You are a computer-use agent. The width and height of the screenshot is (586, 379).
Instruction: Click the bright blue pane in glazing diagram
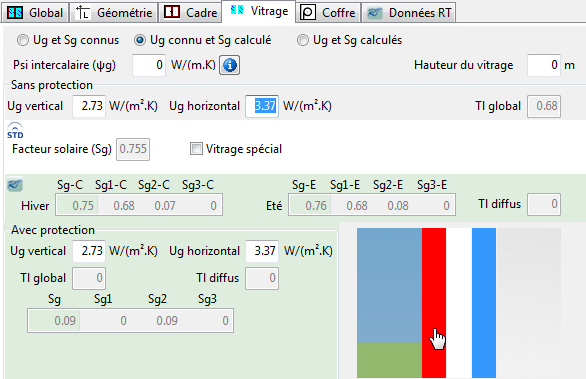point(484,303)
